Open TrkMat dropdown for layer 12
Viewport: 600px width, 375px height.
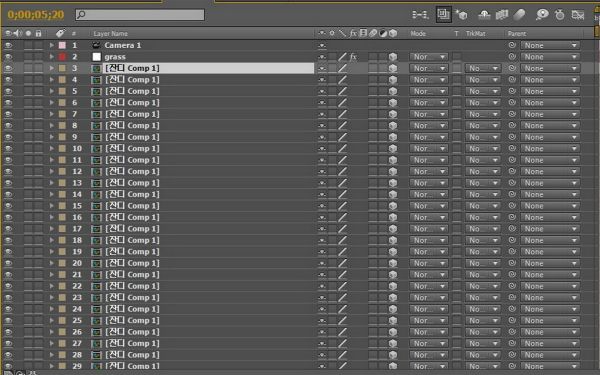coord(483,171)
